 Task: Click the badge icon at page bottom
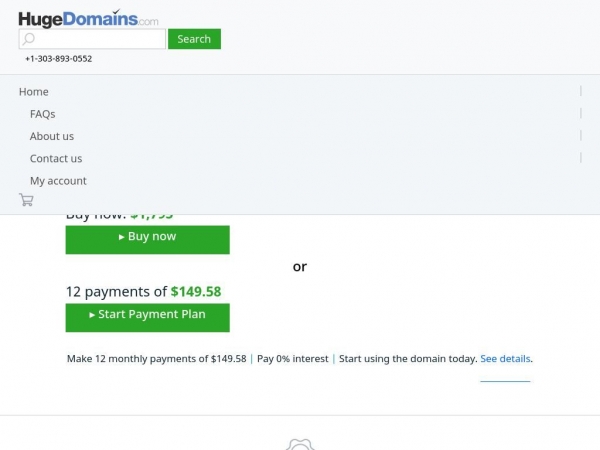(300, 445)
